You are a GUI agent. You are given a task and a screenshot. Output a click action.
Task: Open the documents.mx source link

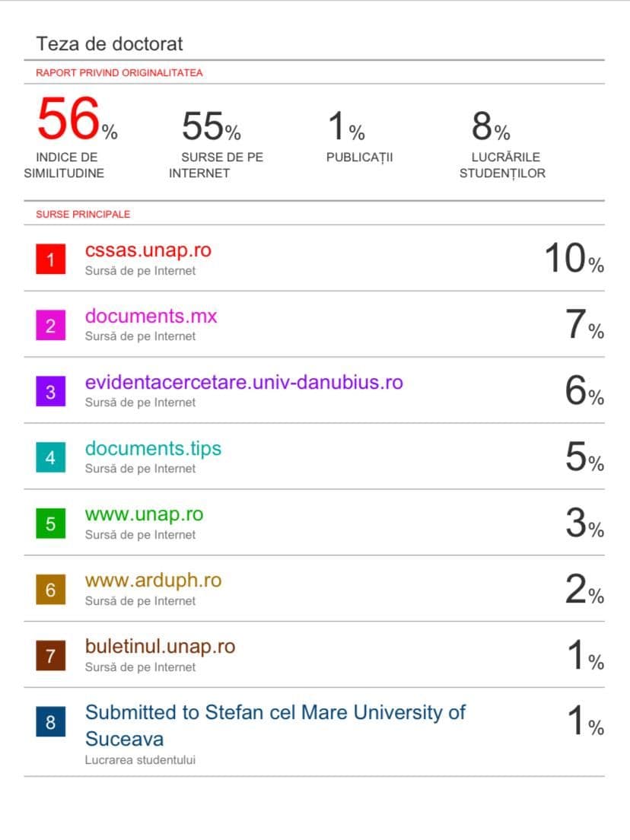tap(151, 316)
